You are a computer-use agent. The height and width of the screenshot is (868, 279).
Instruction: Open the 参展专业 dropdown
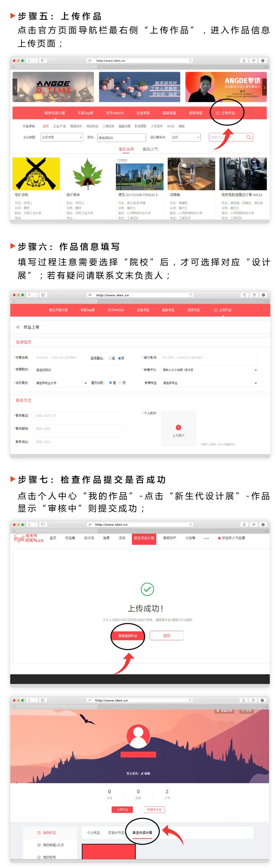209,383
